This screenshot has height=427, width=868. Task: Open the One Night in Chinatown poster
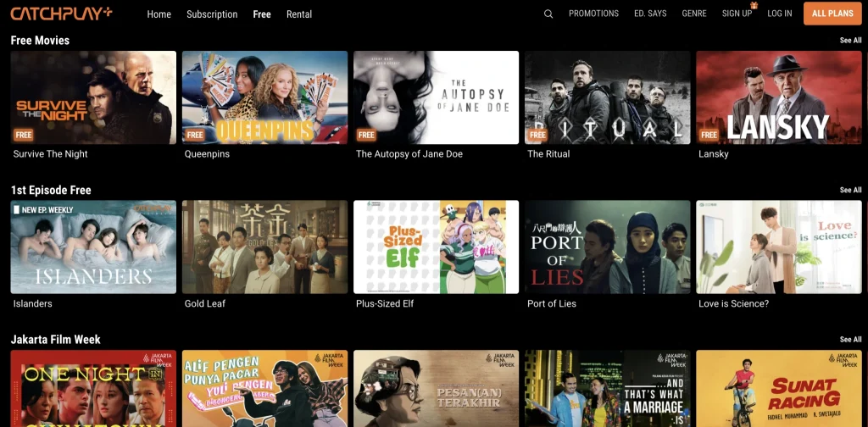point(93,388)
